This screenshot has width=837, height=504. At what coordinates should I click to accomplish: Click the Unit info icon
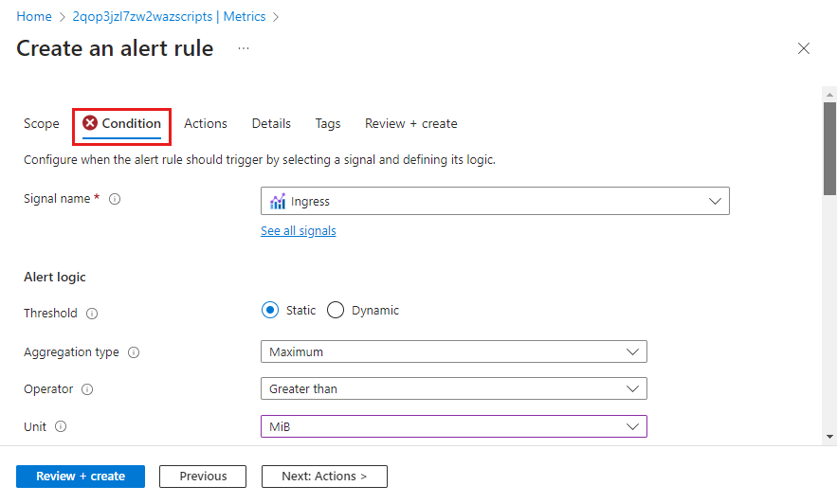point(61,427)
